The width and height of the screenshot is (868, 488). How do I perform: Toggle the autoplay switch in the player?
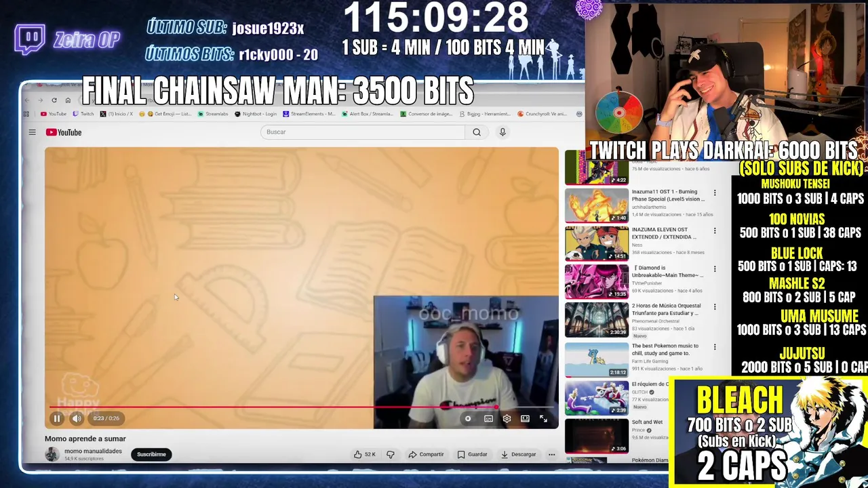pos(468,419)
